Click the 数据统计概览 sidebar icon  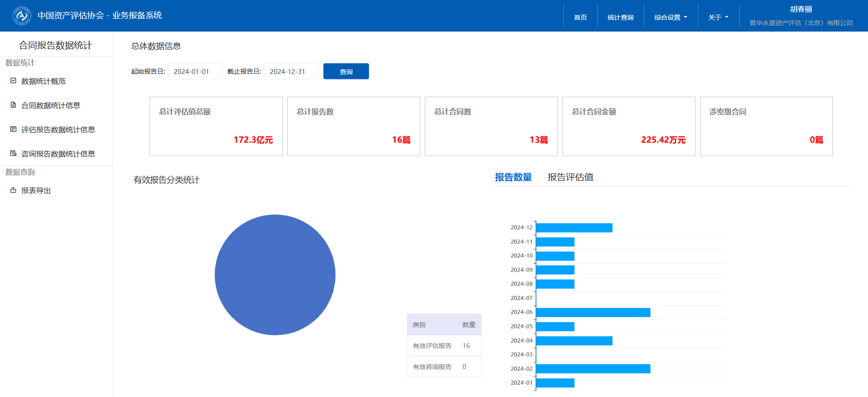(x=13, y=81)
